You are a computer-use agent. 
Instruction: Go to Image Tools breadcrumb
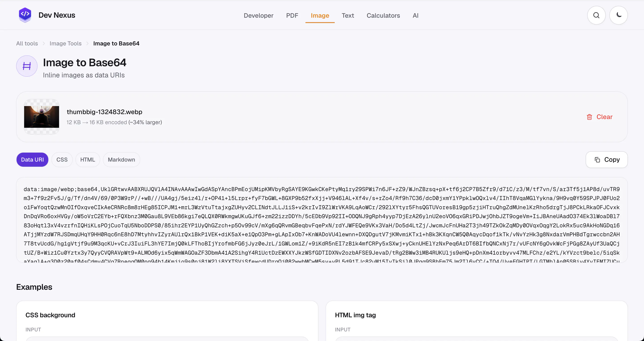coord(66,44)
